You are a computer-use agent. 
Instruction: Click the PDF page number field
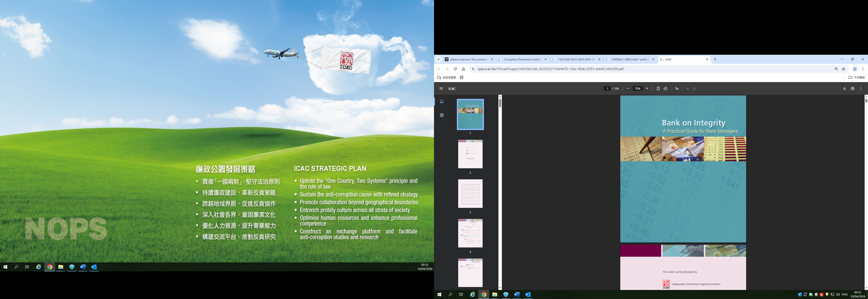coord(608,89)
